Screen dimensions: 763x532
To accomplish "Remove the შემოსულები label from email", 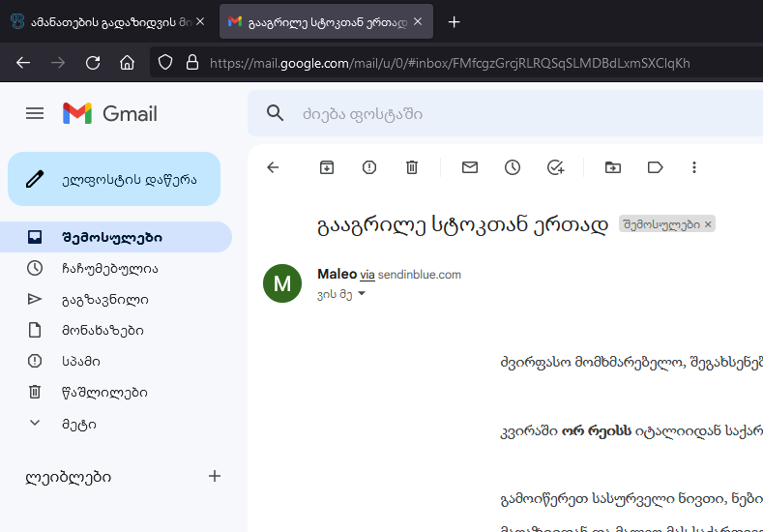I will (x=708, y=224).
